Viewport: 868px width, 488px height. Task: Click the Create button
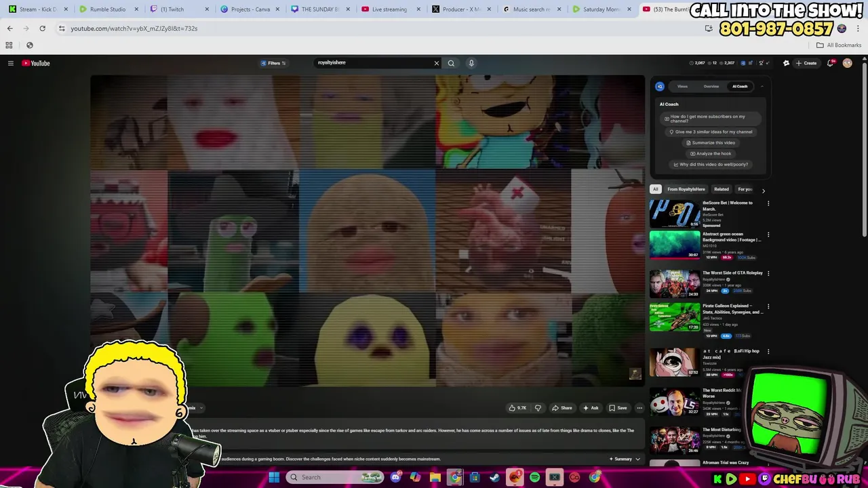pos(806,63)
